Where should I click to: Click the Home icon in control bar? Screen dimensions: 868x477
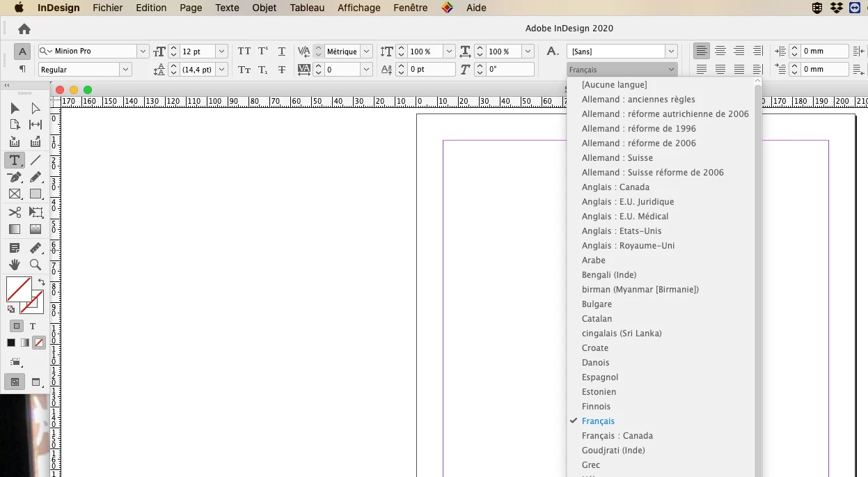click(x=24, y=29)
